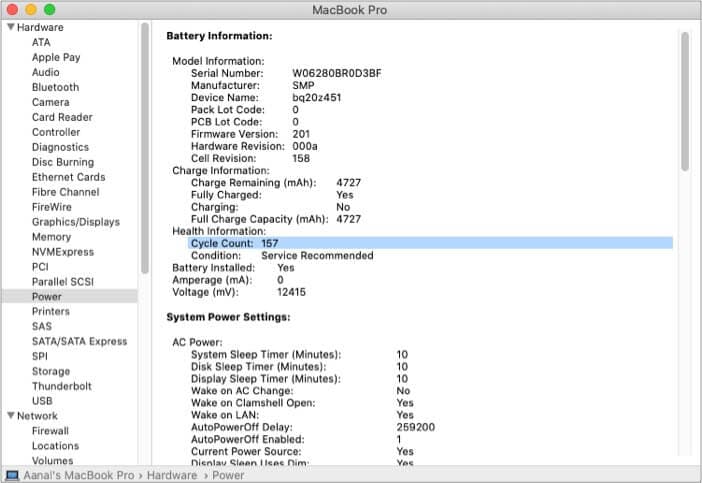Viewport: 702px width, 483px height.
Task: Select Controller in the sidebar
Action: point(56,132)
